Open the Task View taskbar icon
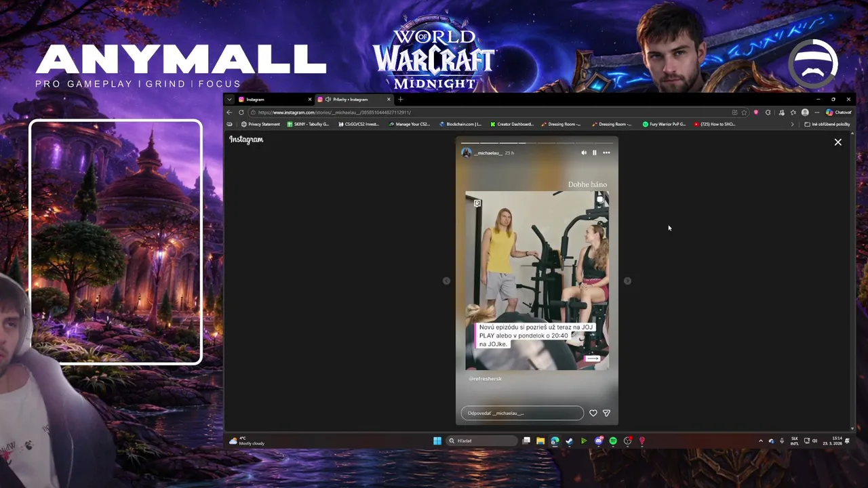The width and height of the screenshot is (868, 488). tap(526, 441)
